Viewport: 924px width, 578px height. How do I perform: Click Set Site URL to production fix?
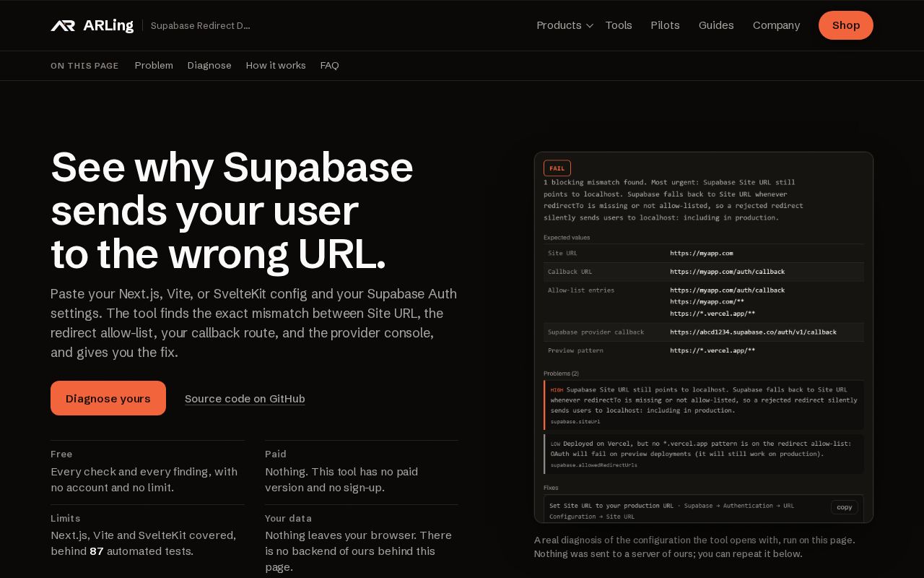611,506
